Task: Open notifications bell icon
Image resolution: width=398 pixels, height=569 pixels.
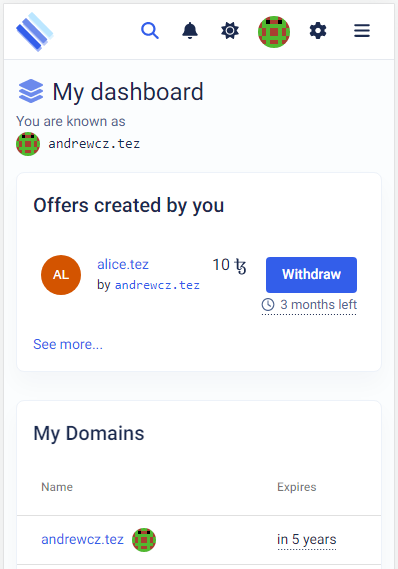Action: 190,31
